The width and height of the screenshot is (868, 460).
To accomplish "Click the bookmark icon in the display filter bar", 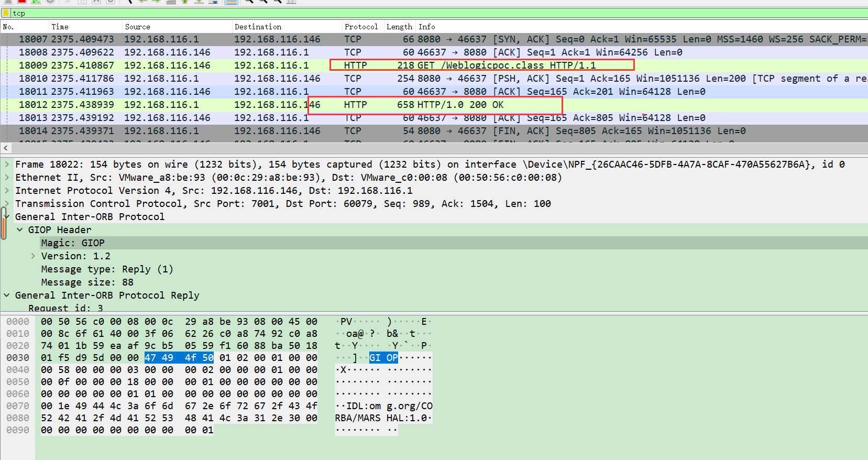I will tap(6, 13).
